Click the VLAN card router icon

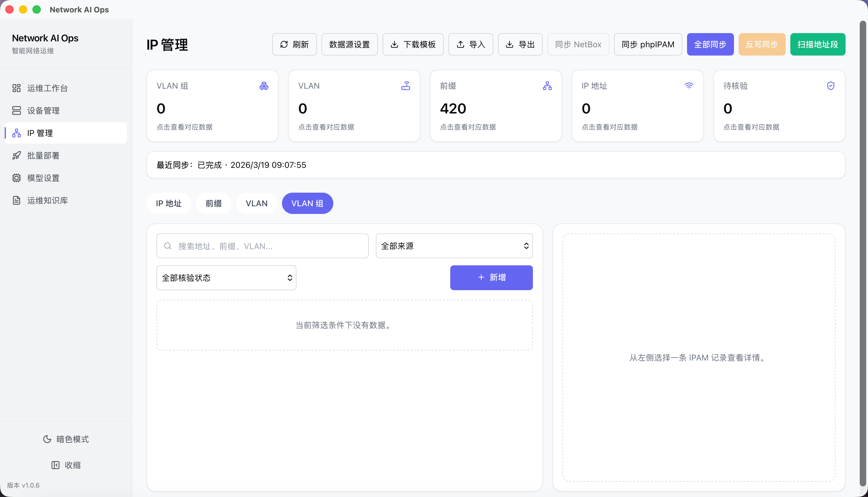point(406,86)
